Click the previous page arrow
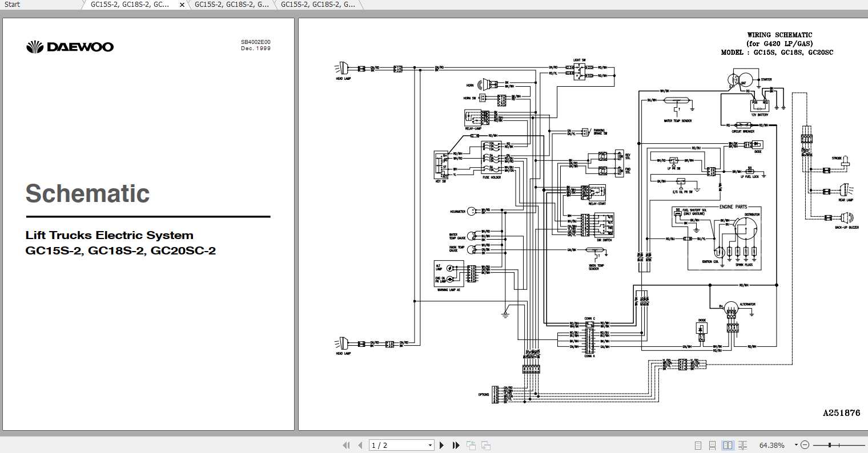This screenshot has height=453, width=868. pos(360,445)
